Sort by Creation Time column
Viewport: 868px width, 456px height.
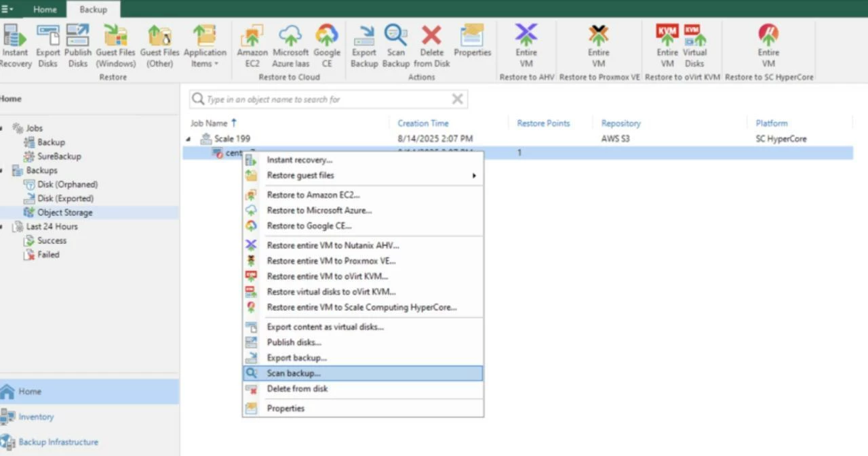(x=422, y=123)
